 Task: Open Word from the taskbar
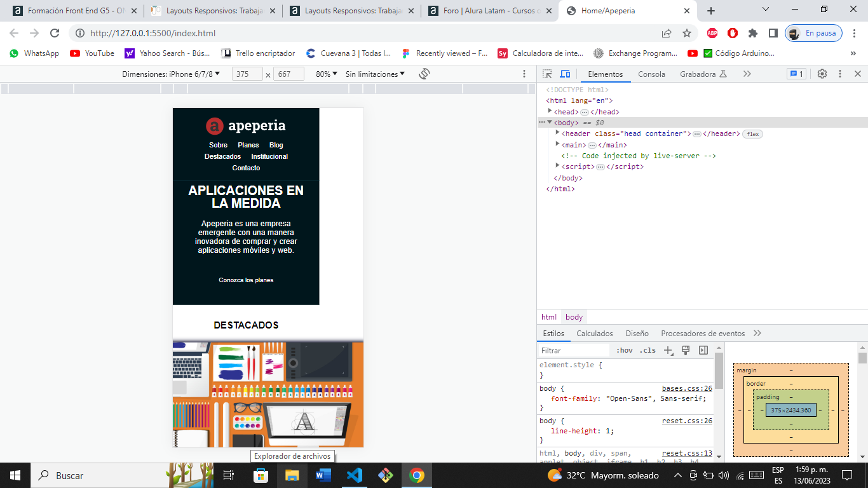click(323, 475)
